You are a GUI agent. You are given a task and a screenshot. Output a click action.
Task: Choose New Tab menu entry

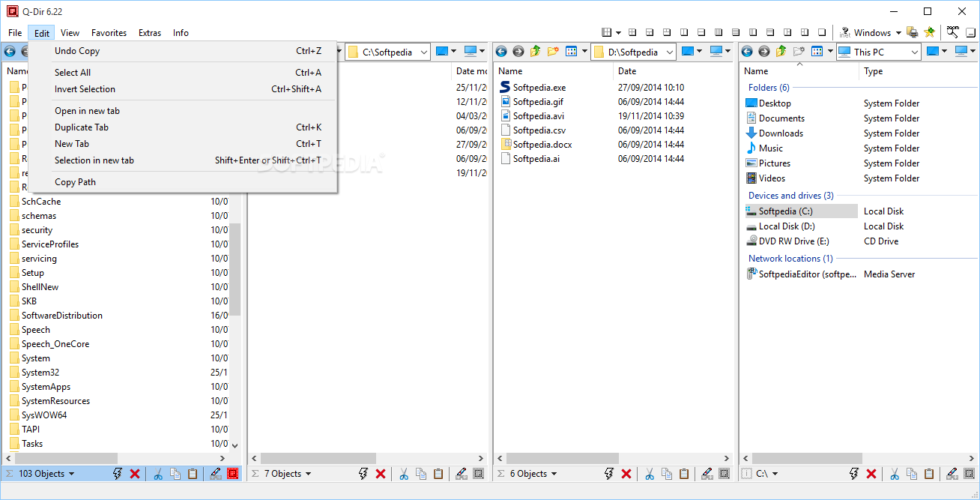pos(184,144)
